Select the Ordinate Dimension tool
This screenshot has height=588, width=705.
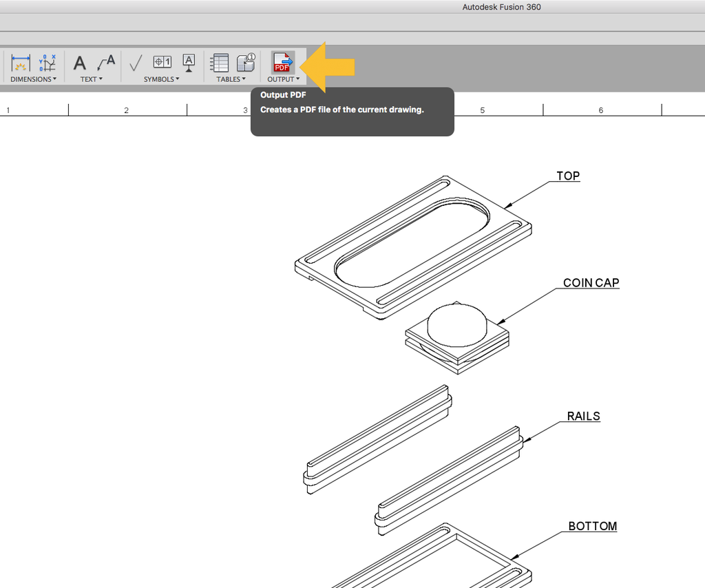click(x=46, y=63)
